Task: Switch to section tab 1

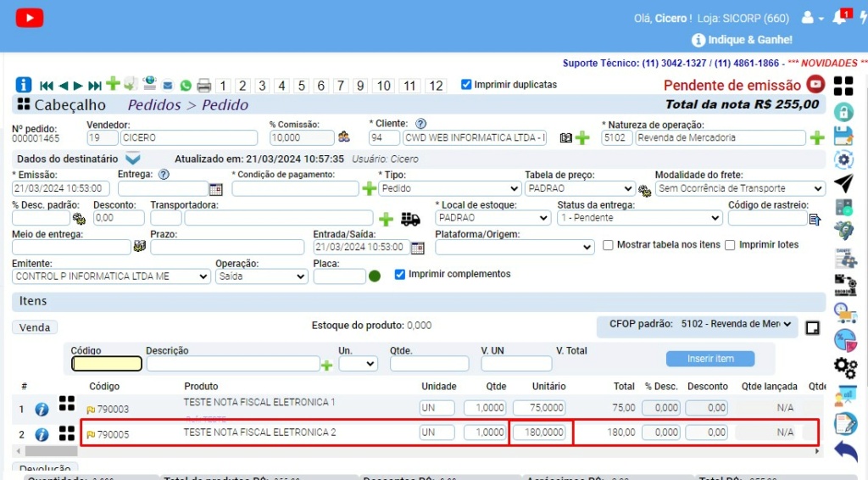Action: (223, 86)
